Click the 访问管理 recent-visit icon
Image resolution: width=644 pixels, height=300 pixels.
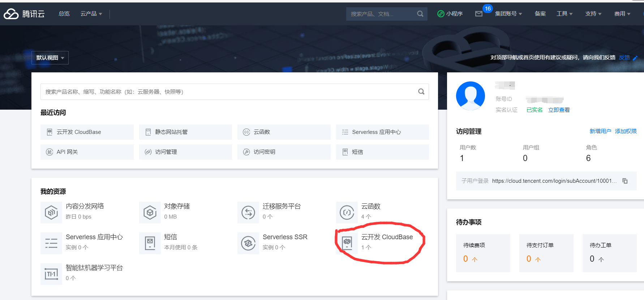(148, 152)
